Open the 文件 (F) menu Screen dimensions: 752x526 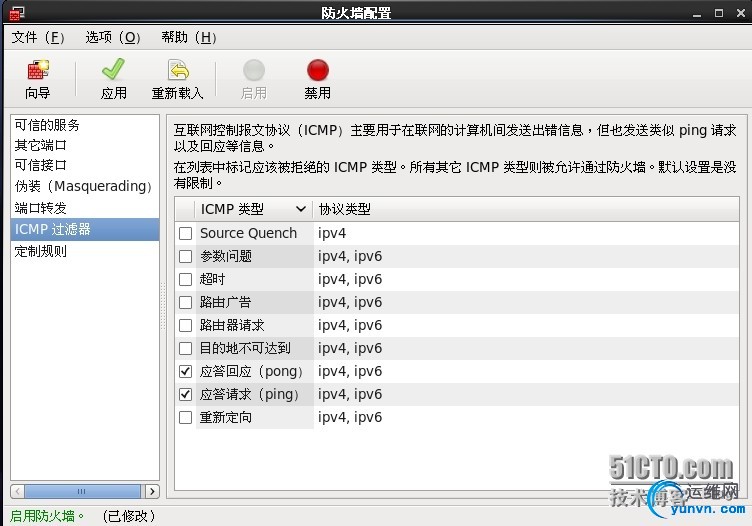[38, 37]
